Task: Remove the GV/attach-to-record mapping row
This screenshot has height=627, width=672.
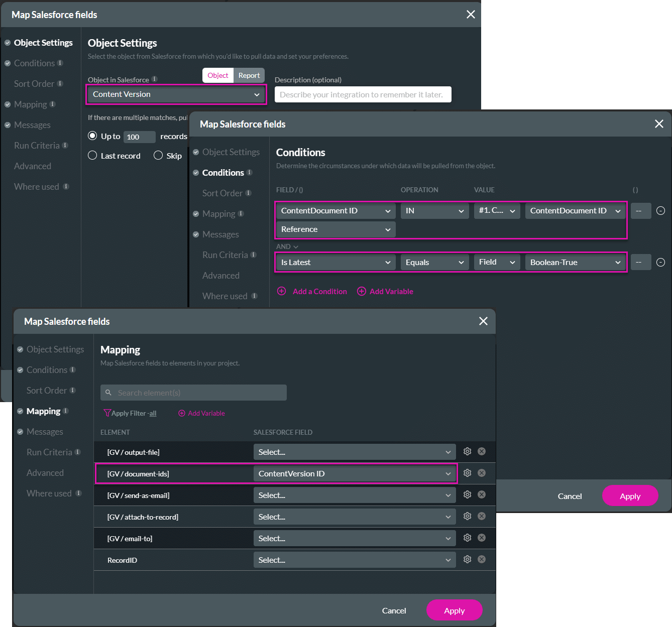Action: tap(482, 516)
